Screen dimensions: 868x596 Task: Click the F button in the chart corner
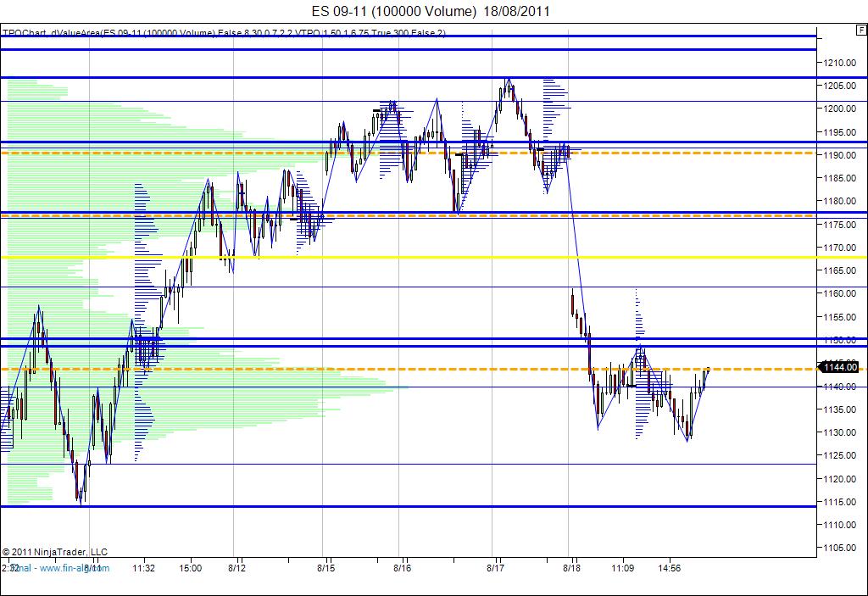(x=862, y=31)
